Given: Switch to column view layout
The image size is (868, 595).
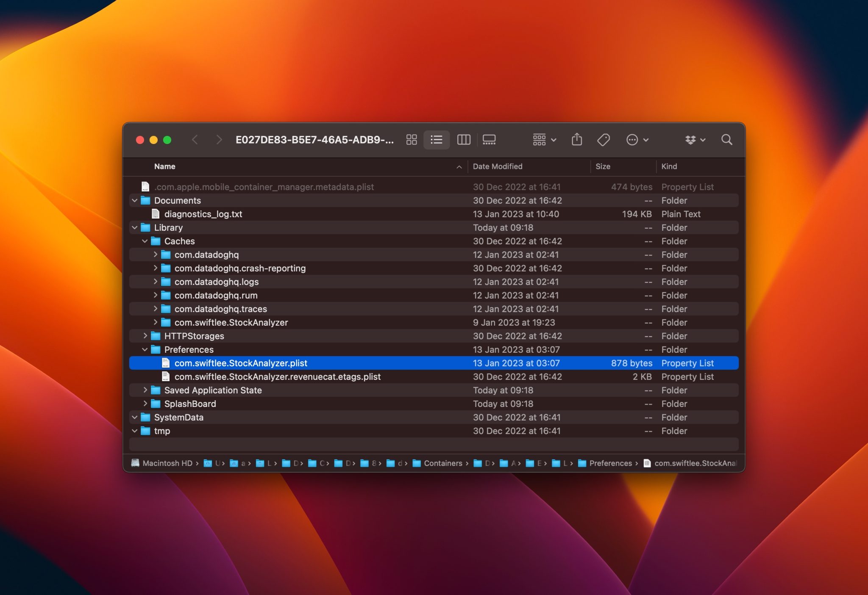Looking at the screenshot, I should tap(463, 140).
